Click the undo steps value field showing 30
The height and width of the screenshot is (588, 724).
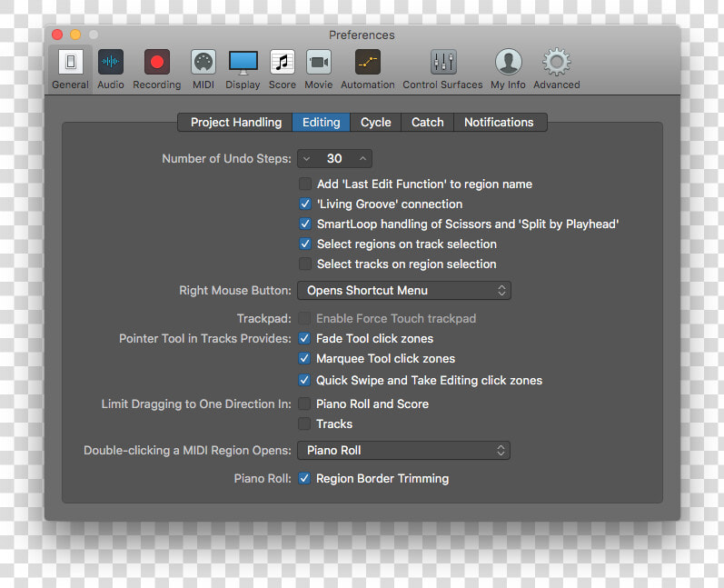pyautogui.click(x=334, y=159)
